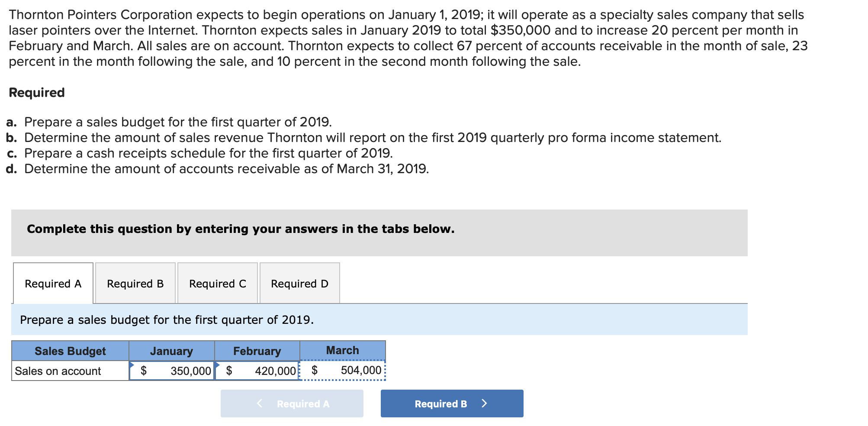Select the Required A tab

pyautogui.click(x=53, y=283)
